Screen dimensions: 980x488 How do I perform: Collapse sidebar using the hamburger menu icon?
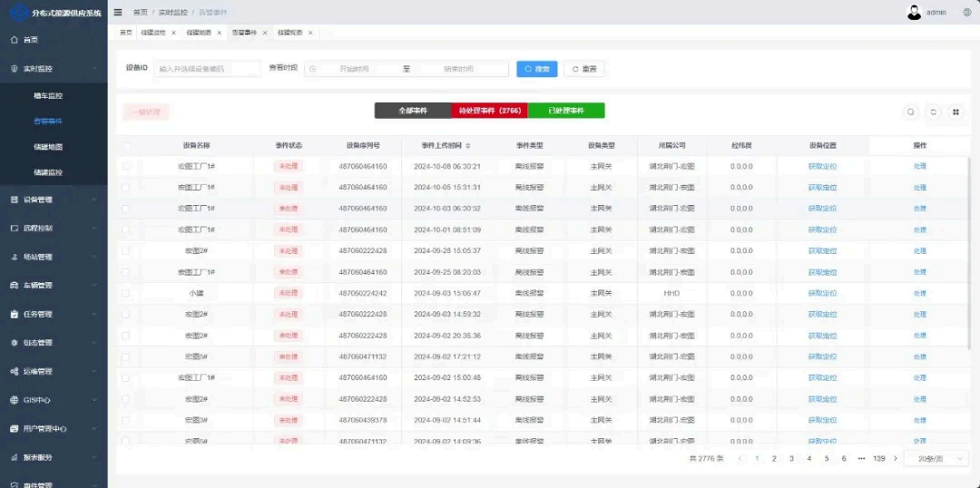pyautogui.click(x=117, y=12)
